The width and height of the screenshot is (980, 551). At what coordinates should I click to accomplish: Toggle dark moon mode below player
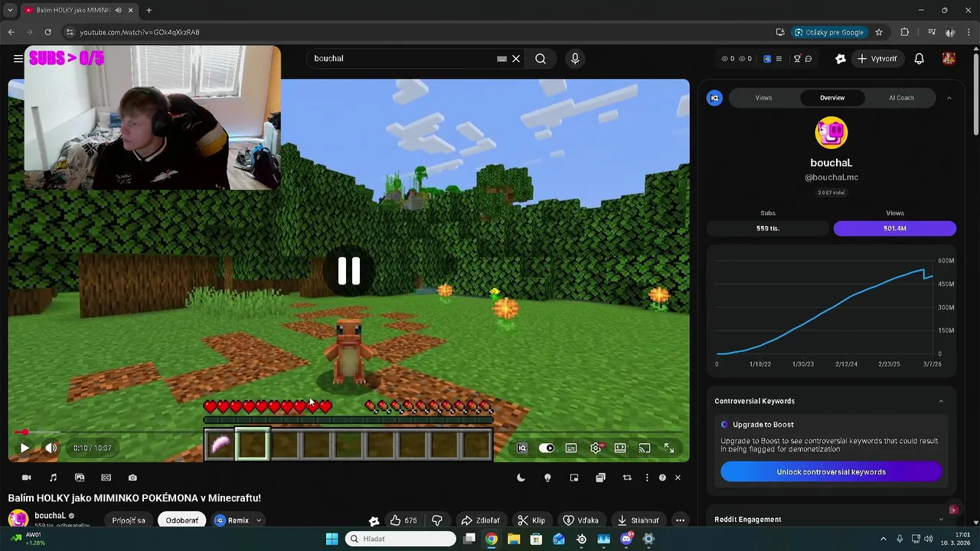[521, 478]
